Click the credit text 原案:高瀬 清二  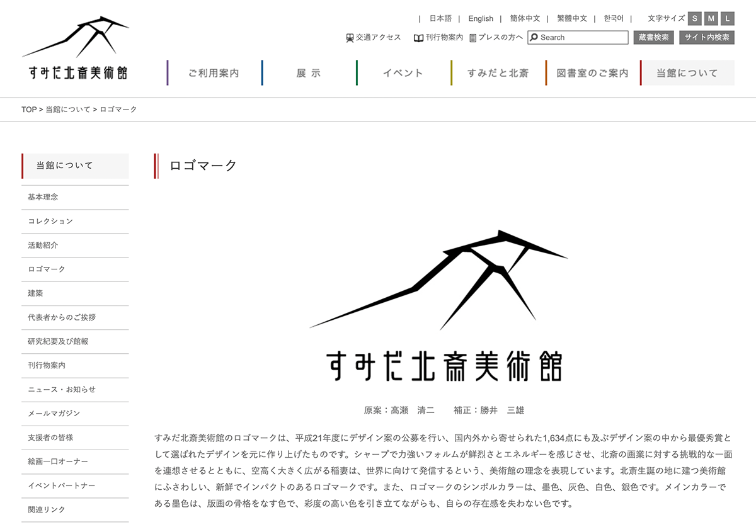coord(399,410)
